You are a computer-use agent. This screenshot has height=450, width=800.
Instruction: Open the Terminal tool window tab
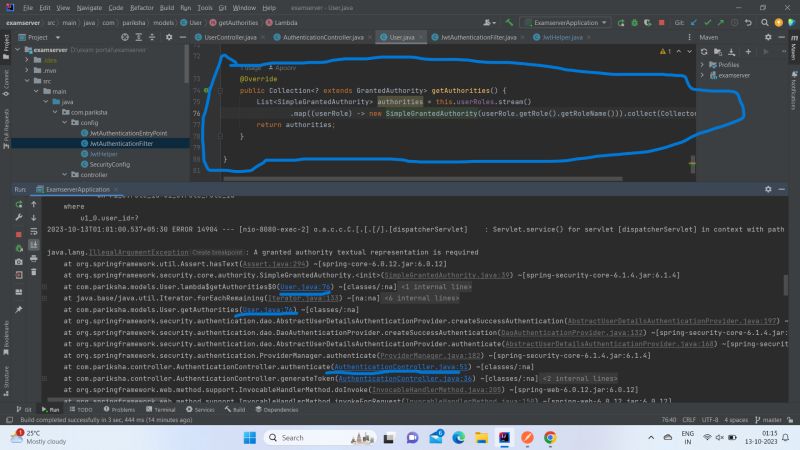coord(161,410)
